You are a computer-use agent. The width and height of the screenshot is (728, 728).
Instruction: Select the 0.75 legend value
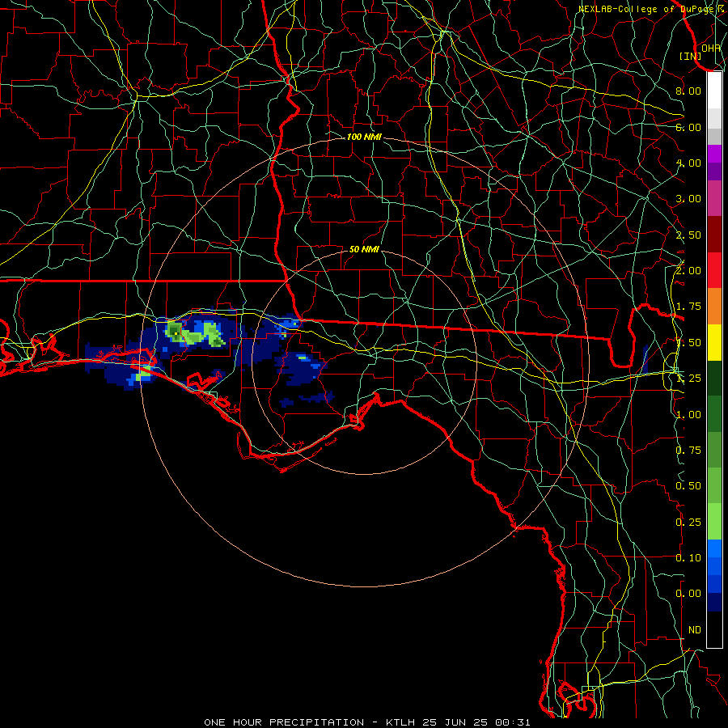point(688,450)
